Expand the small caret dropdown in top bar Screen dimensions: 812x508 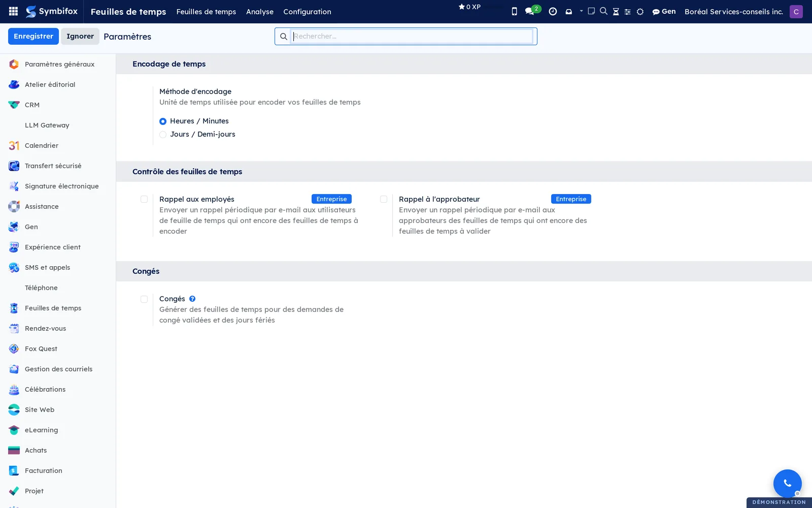[581, 10]
